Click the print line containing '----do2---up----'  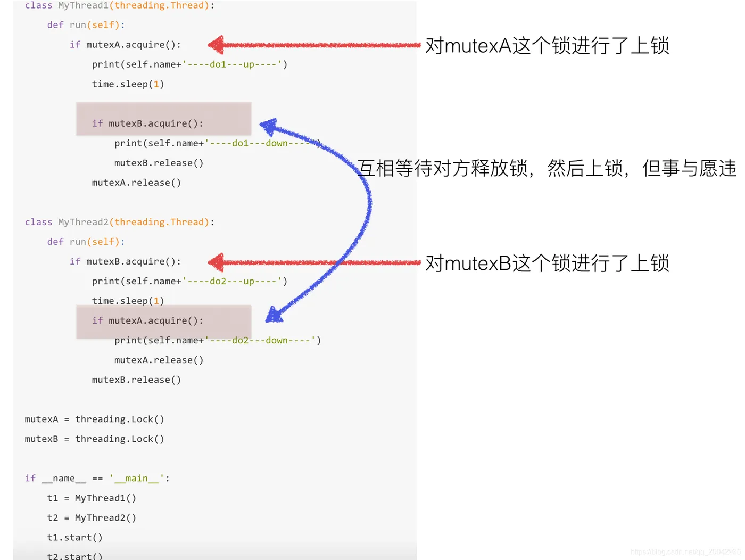(x=189, y=281)
